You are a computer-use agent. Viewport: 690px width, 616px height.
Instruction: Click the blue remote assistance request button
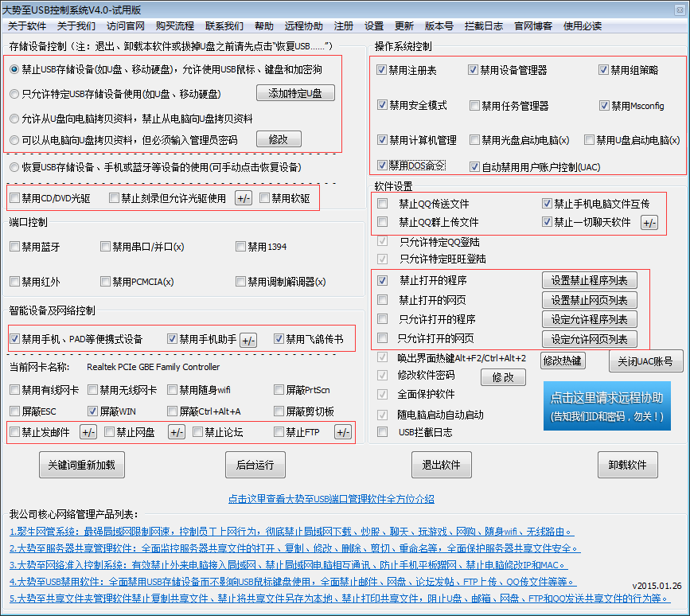point(607,405)
